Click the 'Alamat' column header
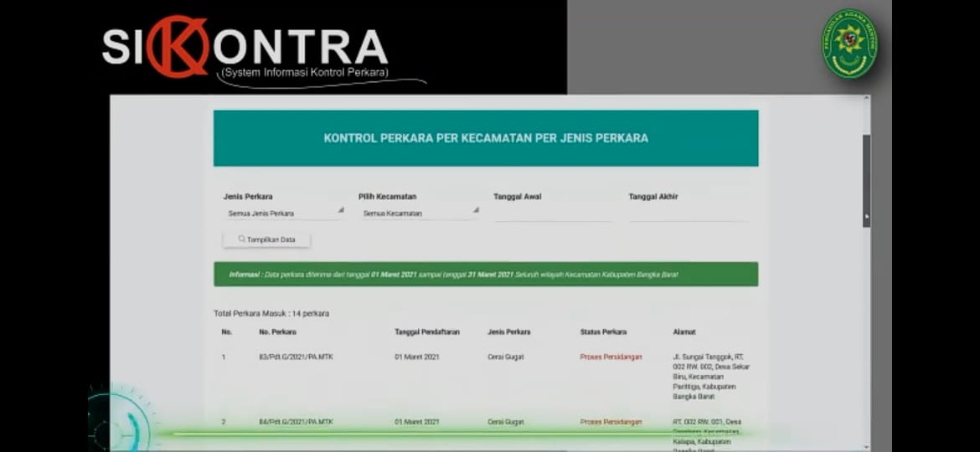 coord(683,332)
